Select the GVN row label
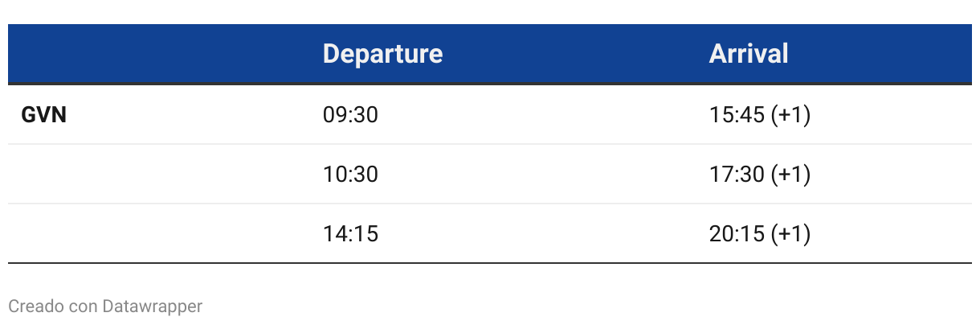This screenshot has height=325, width=980. coord(43,116)
